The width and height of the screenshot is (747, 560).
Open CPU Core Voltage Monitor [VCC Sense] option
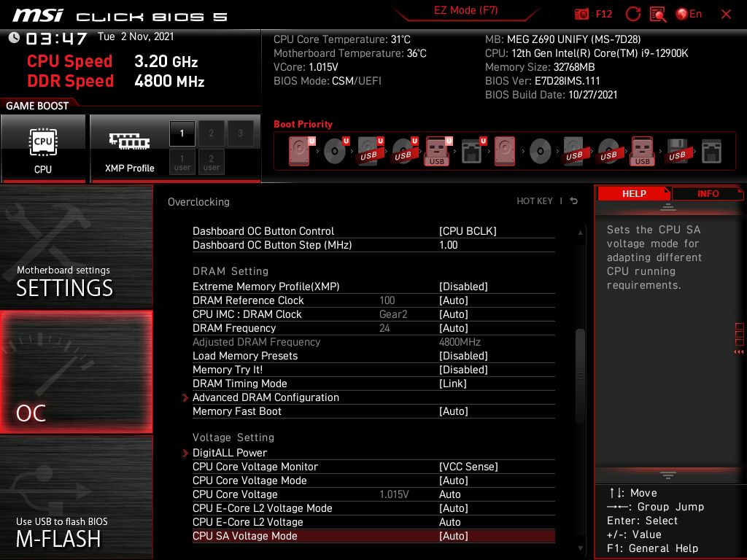468,467
